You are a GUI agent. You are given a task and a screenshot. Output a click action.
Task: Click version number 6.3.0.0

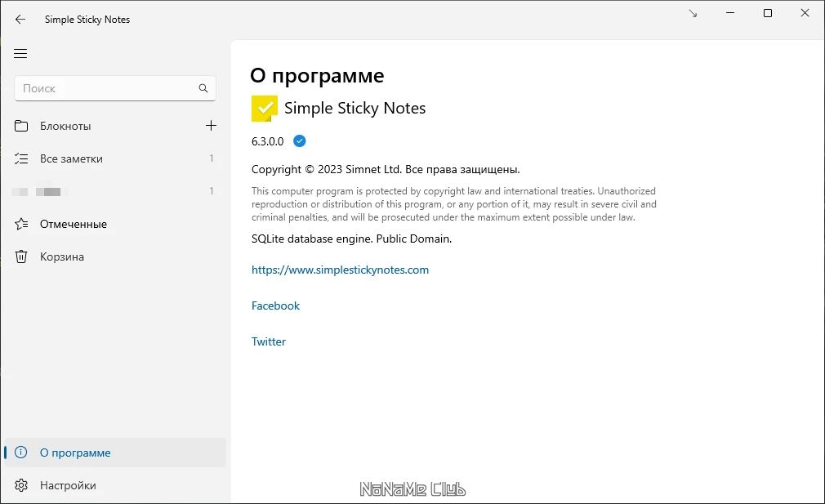(267, 141)
